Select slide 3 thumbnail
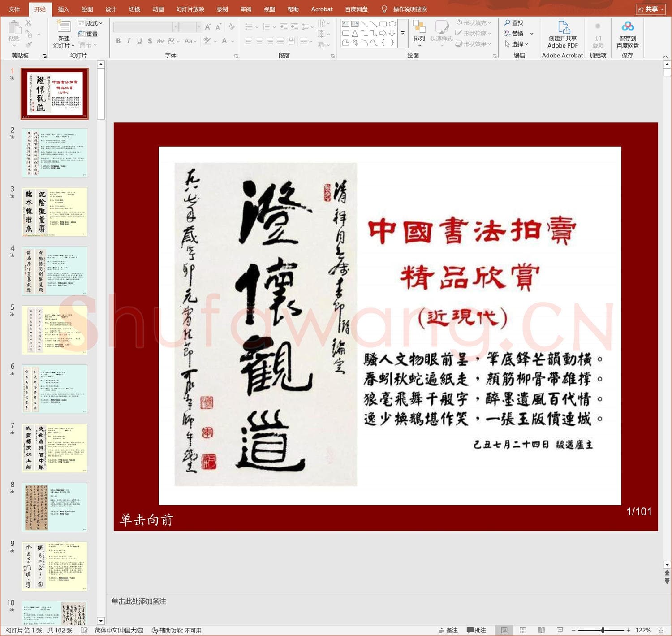This screenshot has height=636, width=672. click(55, 212)
